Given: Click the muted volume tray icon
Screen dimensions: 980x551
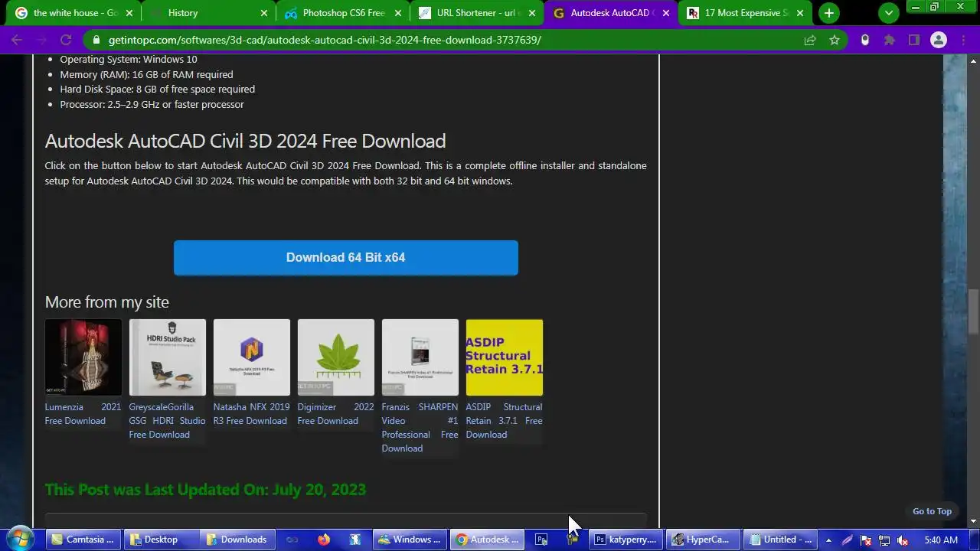Looking at the screenshot, I should (x=903, y=540).
